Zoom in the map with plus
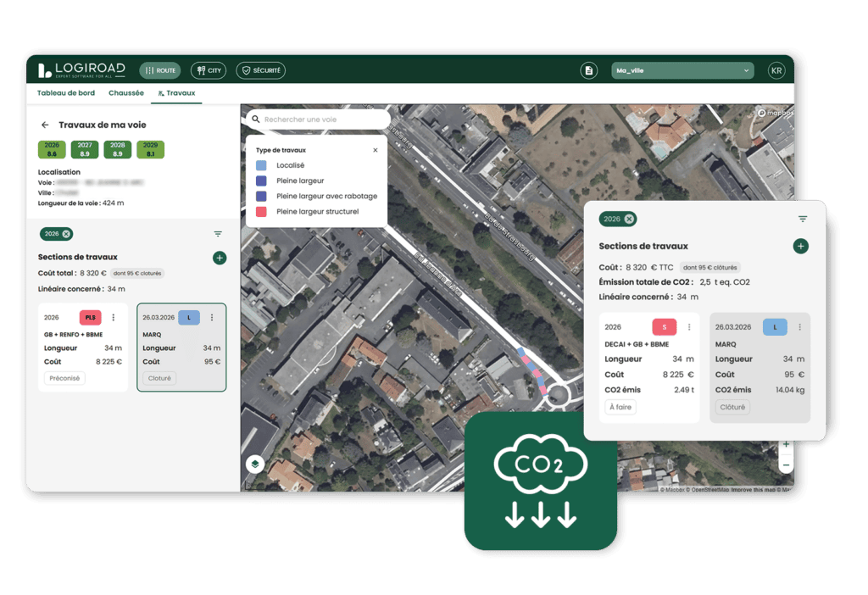Screen dimensions: 868x595 [786, 445]
